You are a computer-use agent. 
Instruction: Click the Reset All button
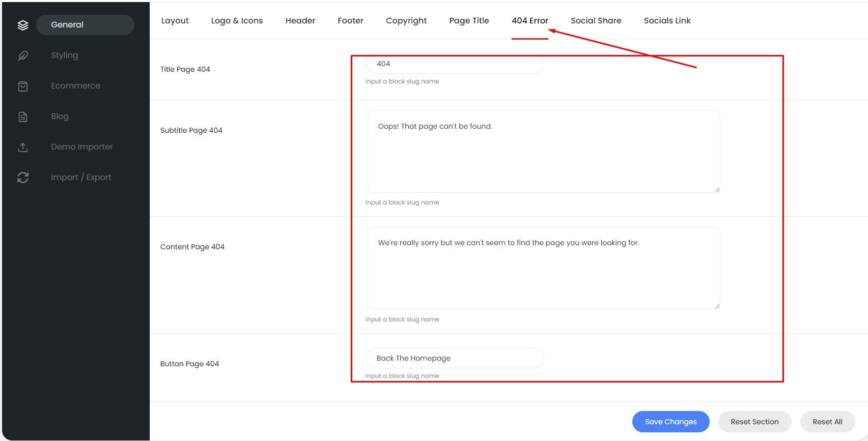tap(827, 422)
